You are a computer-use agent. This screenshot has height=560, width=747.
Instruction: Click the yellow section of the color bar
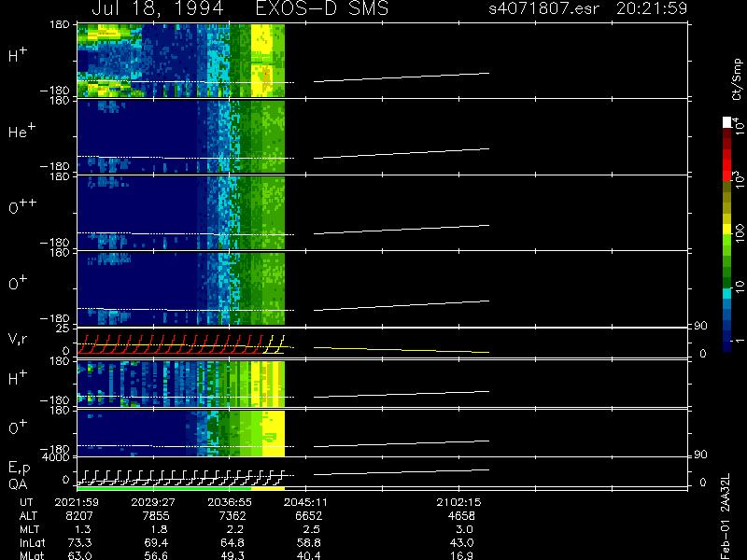727,230
